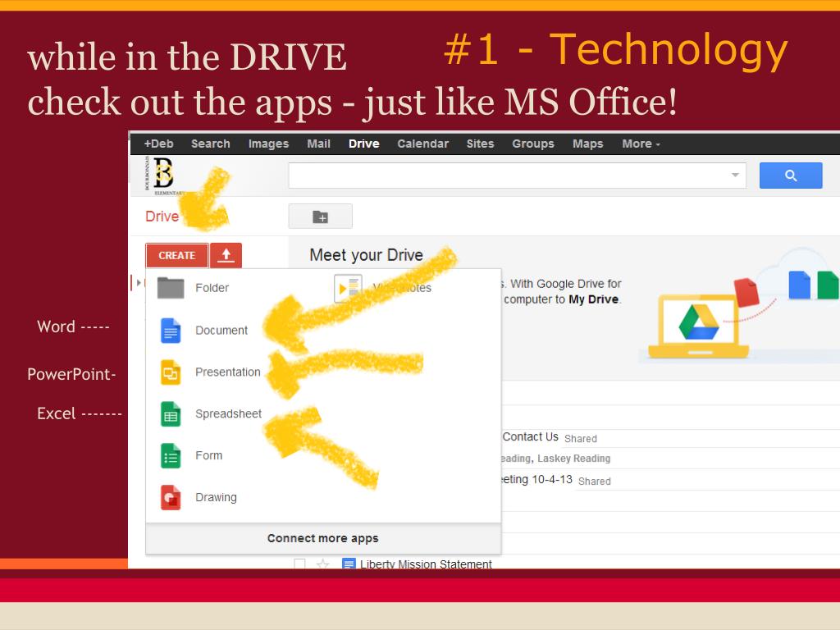Open Search in the top bar
The image size is (840, 630).
click(x=211, y=144)
